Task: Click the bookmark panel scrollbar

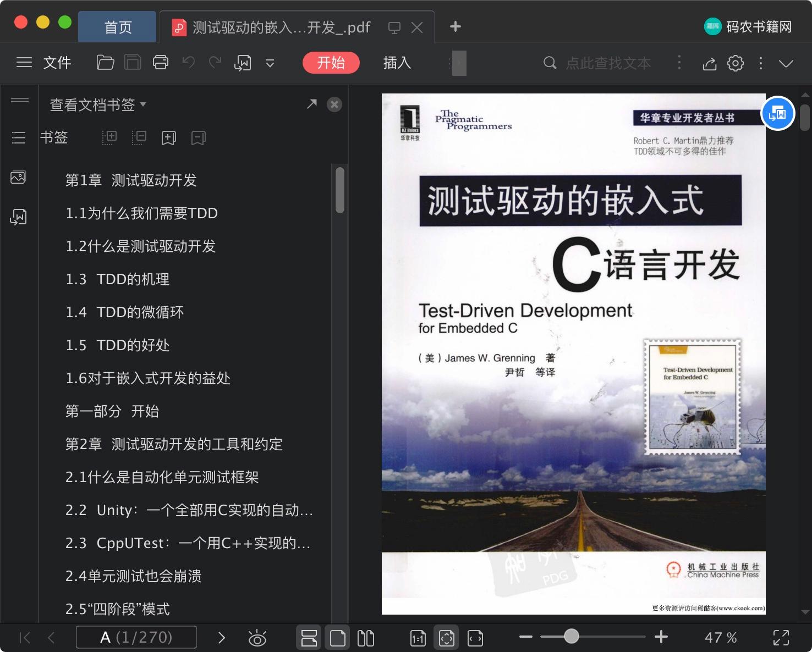Action: tap(339, 190)
